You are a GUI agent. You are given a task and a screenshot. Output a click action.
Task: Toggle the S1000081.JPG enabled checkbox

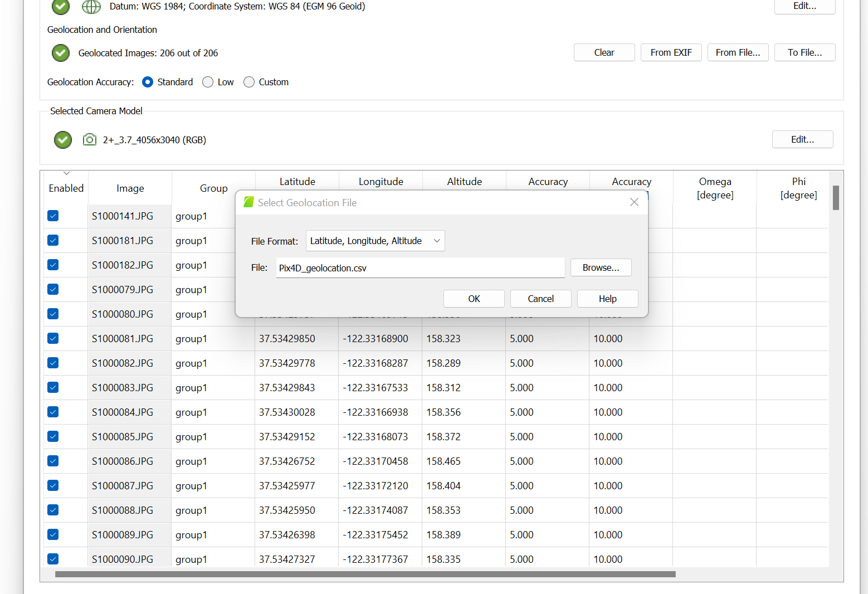click(x=53, y=338)
